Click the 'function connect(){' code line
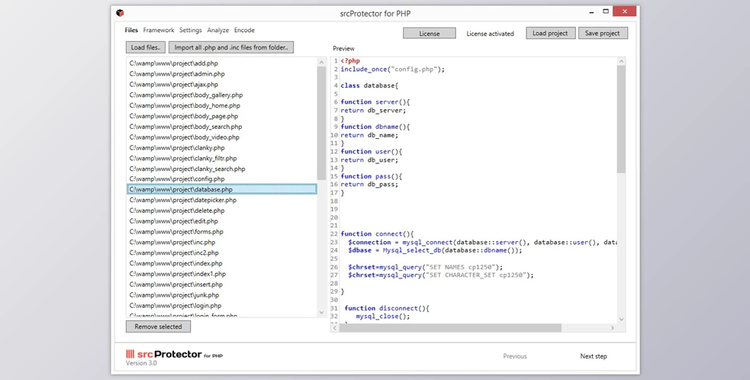The width and height of the screenshot is (750, 380). 377,234
